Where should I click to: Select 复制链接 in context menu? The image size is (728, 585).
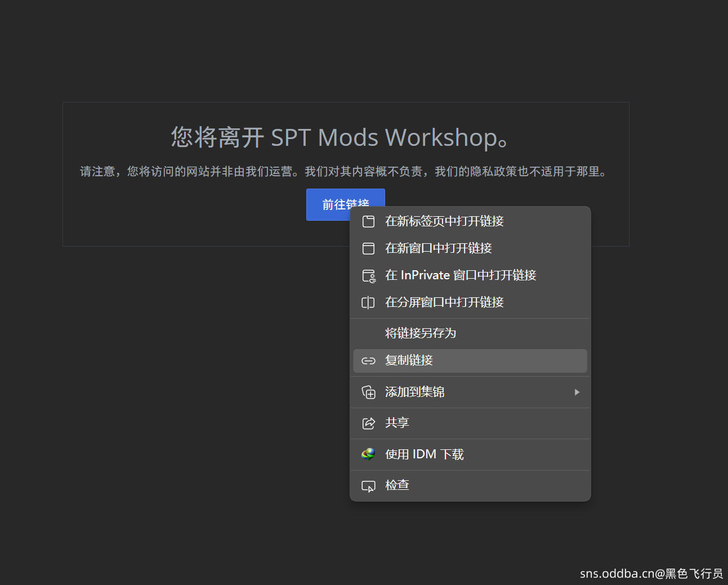(x=470, y=361)
